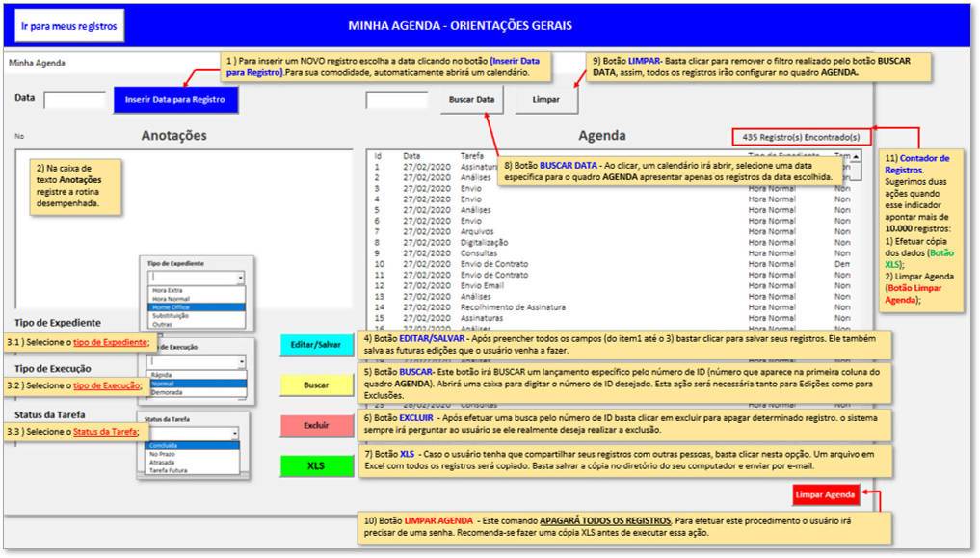Expand the Tipo de Expediente dropdown arrow

click(x=241, y=279)
